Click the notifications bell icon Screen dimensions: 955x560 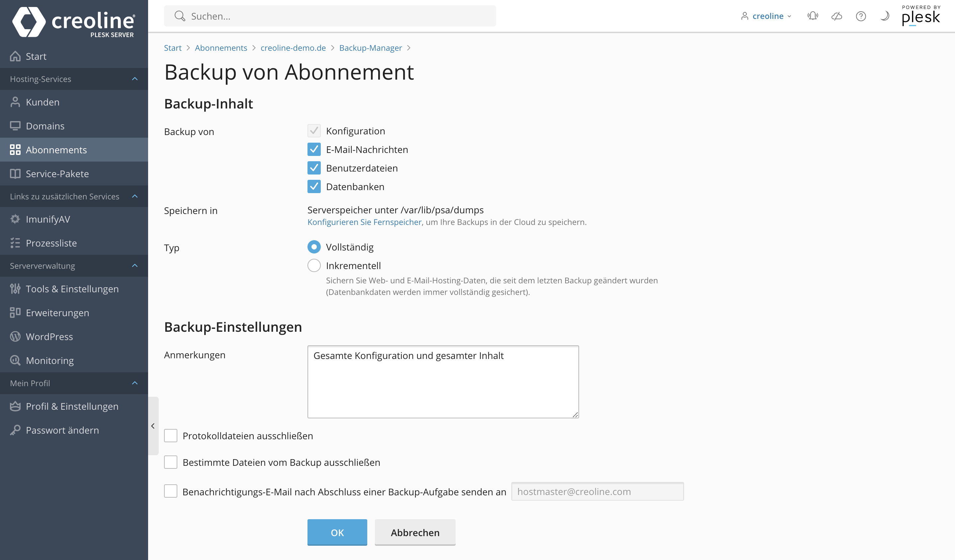click(813, 16)
